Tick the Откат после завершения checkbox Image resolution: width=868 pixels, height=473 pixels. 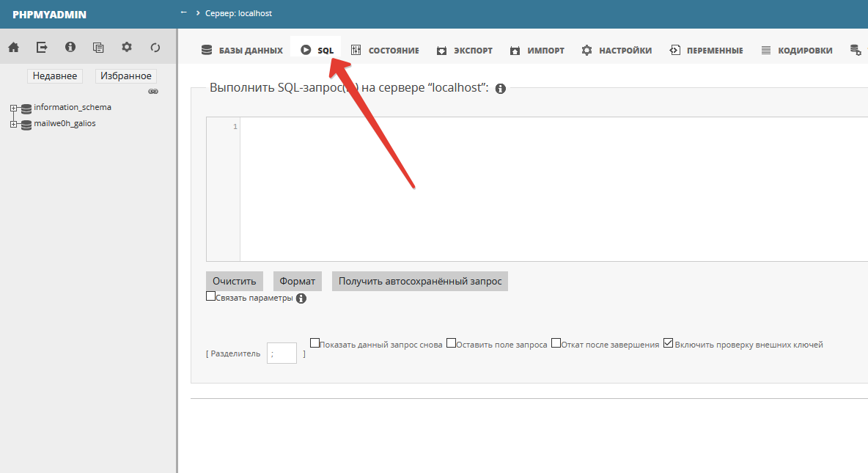click(556, 342)
